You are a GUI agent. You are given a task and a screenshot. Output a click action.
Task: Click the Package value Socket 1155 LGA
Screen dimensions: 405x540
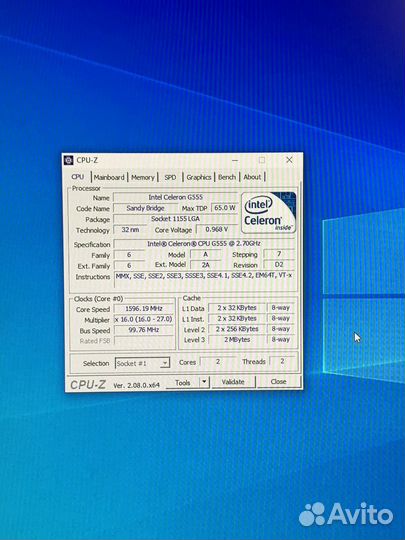click(x=176, y=219)
